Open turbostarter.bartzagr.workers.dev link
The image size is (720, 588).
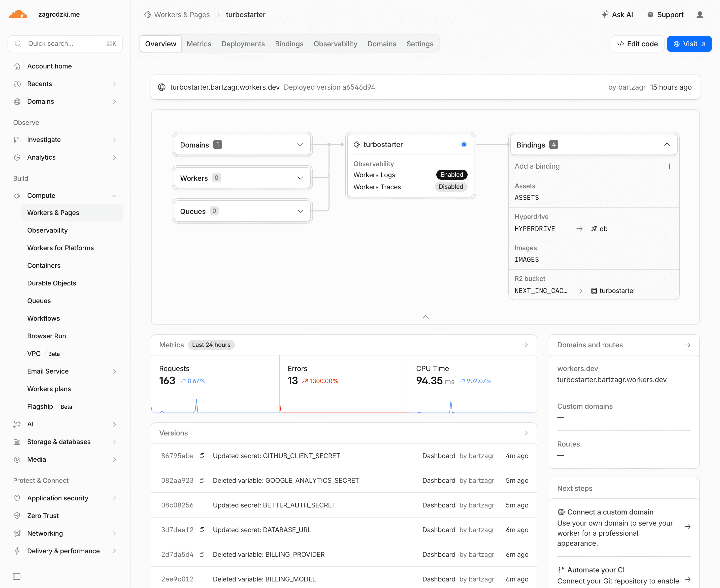click(x=225, y=87)
